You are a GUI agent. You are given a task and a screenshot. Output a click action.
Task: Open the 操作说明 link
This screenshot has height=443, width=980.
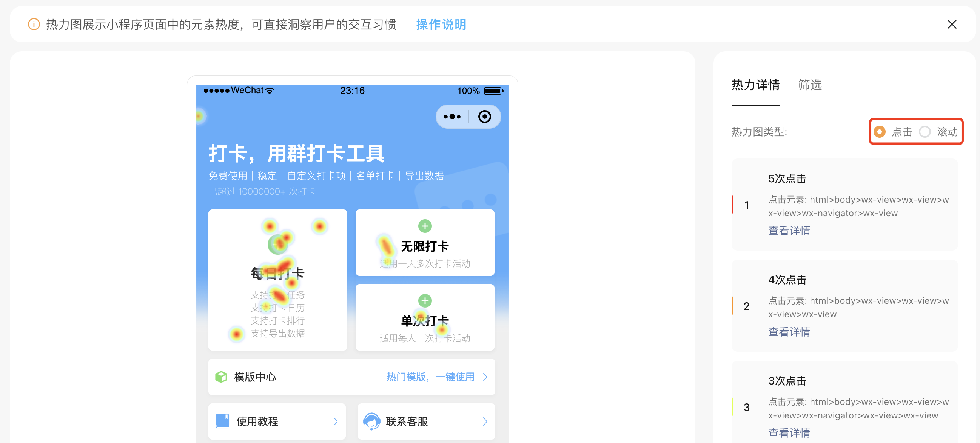click(x=441, y=24)
